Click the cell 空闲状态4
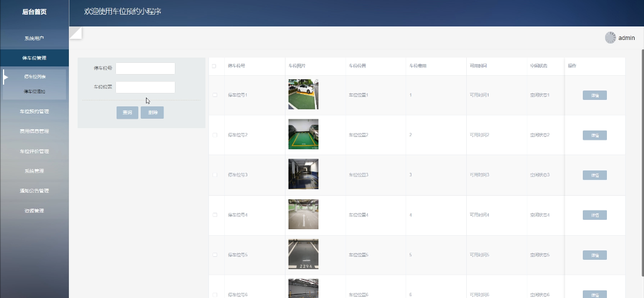Viewport: 644px width, 298px height. (x=540, y=215)
